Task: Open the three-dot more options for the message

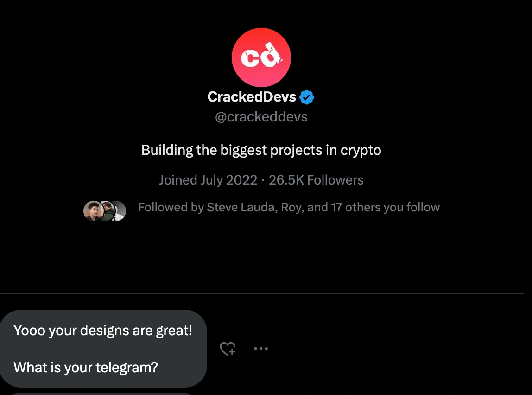Action: (261, 349)
